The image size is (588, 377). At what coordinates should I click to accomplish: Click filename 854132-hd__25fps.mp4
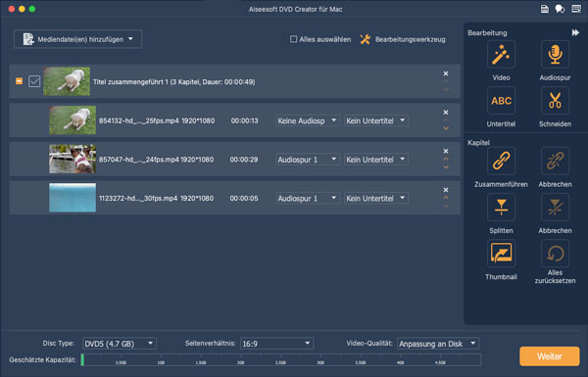coord(139,120)
